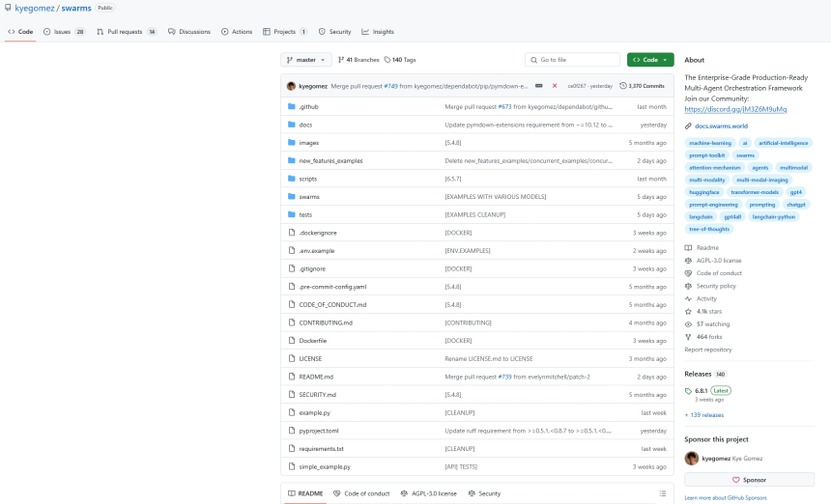This screenshot has height=504, width=831.
Task: Open the Code tab
Action: [20, 32]
